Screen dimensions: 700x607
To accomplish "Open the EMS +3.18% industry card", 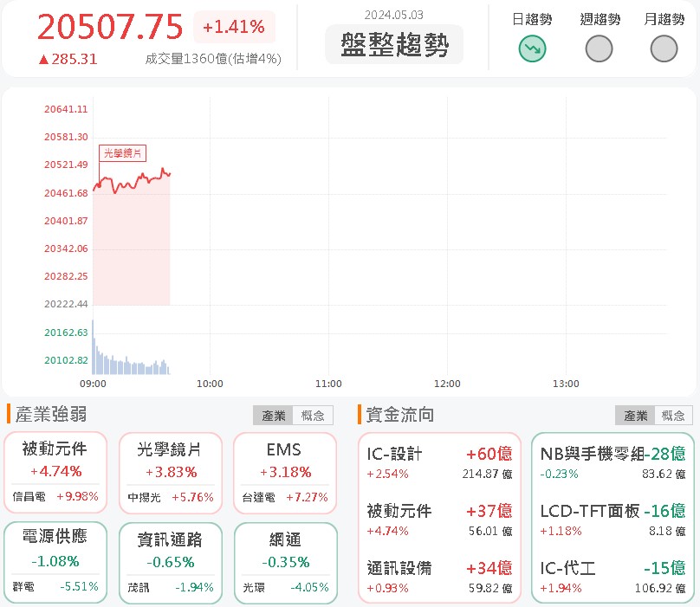I will pyautogui.click(x=285, y=473).
